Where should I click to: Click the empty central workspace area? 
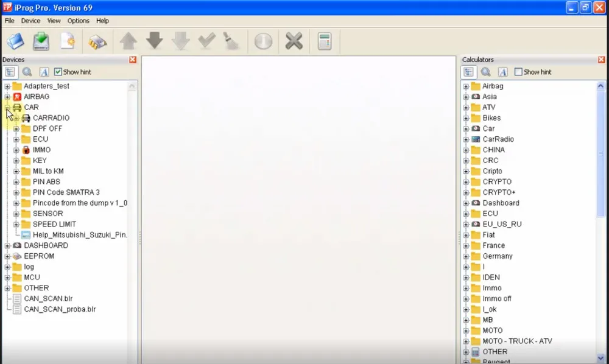coord(298,209)
